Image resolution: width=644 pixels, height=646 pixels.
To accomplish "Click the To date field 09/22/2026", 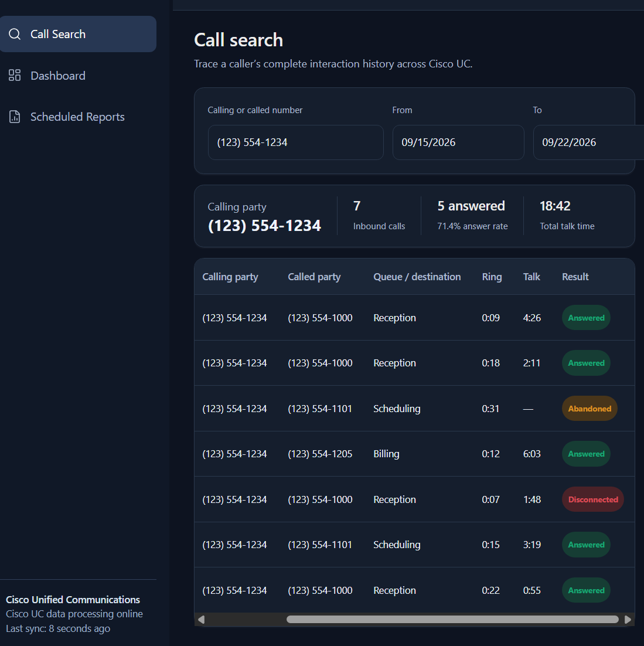I will coord(588,142).
